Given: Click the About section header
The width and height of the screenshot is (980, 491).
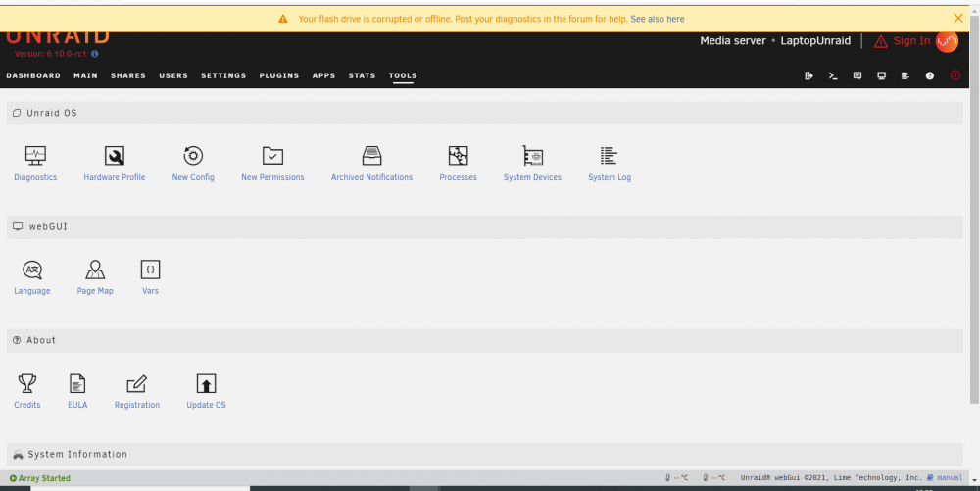Looking at the screenshot, I should pyautogui.click(x=484, y=340).
